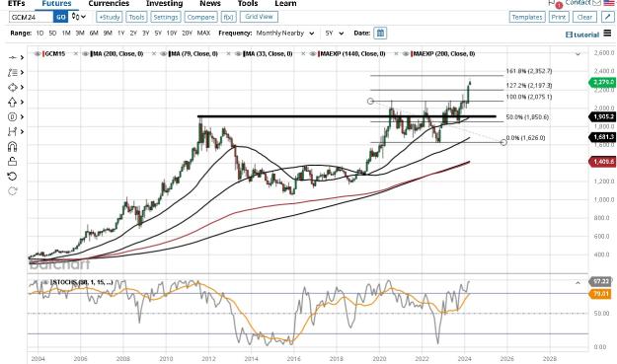Remove the GCM15 series from legend

(76, 54)
